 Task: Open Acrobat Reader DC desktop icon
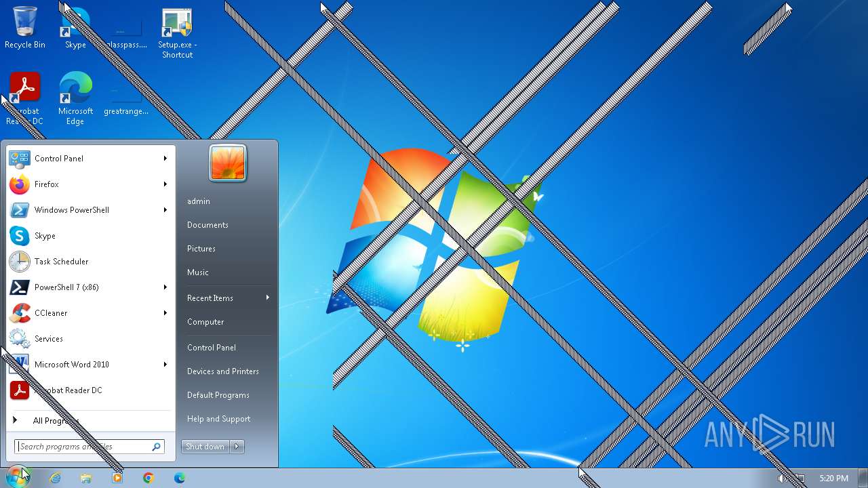(x=25, y=99)
